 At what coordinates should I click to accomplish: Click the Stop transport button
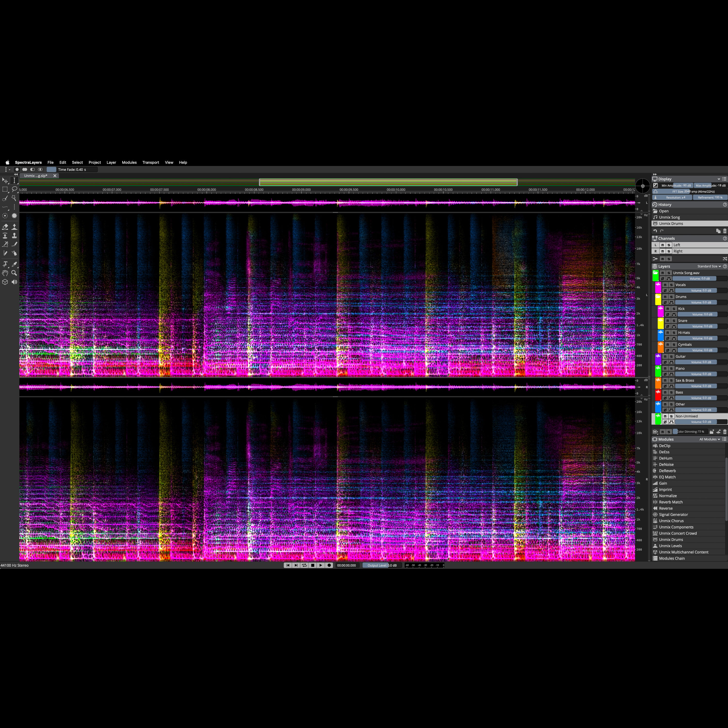click(312, 565)
